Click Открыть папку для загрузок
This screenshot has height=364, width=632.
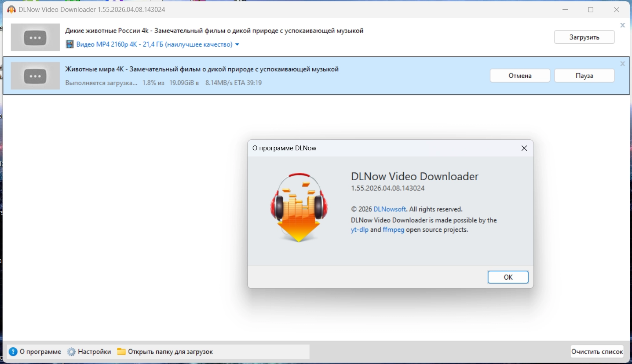click(x=165, y=352)
